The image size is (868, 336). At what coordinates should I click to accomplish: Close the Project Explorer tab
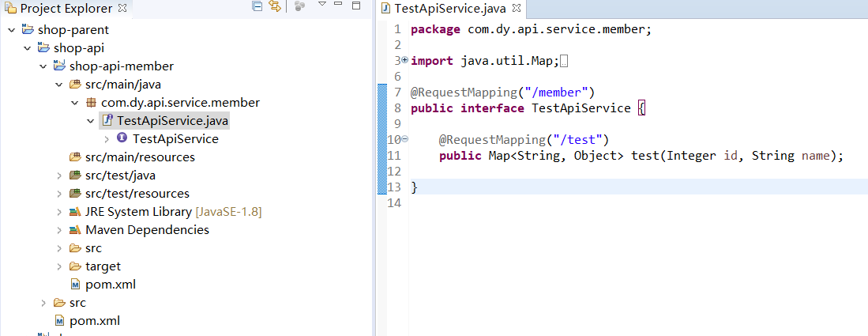pyautogui.click(x=123, y=9)
